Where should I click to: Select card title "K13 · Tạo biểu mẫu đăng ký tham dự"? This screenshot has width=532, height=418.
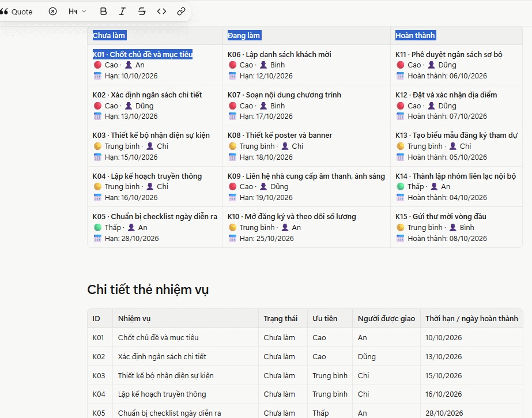[x=456, y=135]
